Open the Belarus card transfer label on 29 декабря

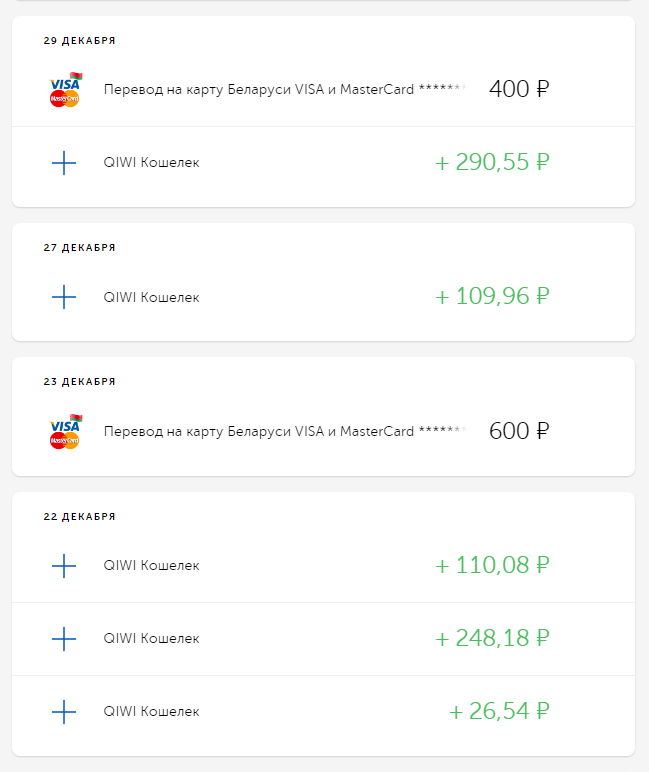(x=284, y=90)
